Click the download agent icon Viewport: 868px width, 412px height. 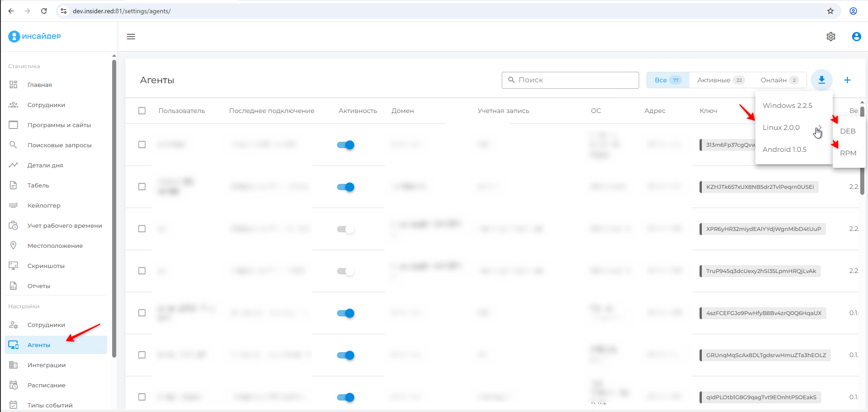click(x=821, y=80)
